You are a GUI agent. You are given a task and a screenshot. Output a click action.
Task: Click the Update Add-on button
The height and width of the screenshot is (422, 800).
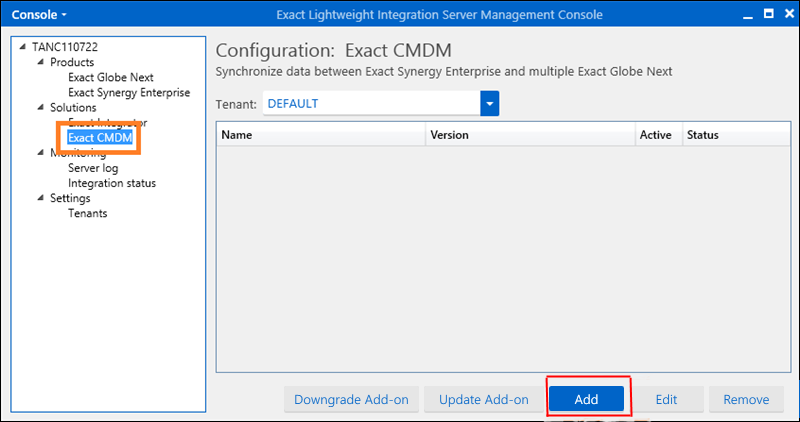click(x=484, y=399)
